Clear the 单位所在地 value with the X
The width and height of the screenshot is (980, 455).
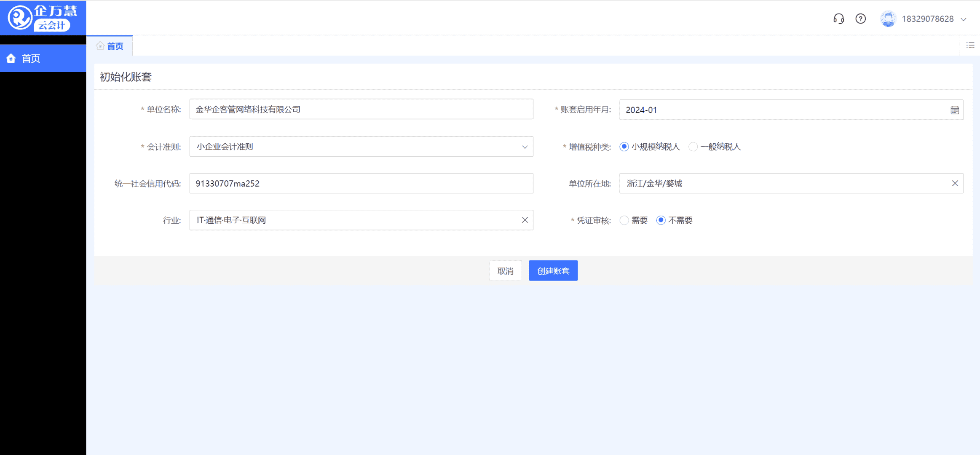955,183
